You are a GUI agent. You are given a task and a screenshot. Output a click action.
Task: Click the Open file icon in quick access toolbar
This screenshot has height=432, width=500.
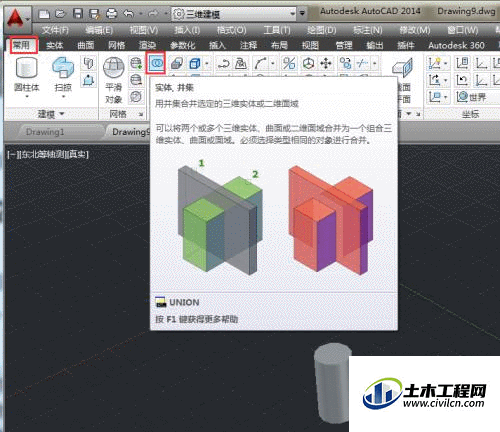pyautogui.click(x=60, y=14)
